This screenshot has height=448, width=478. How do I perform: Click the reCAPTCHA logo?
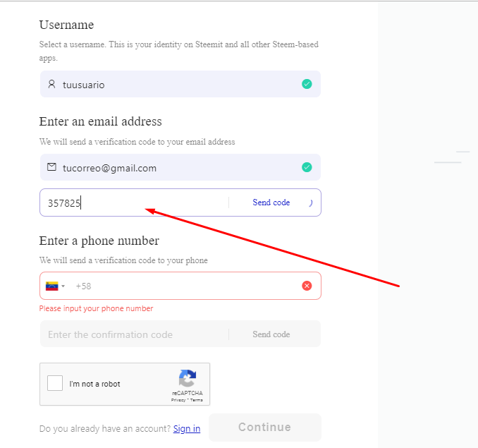[x=187, y=378]
